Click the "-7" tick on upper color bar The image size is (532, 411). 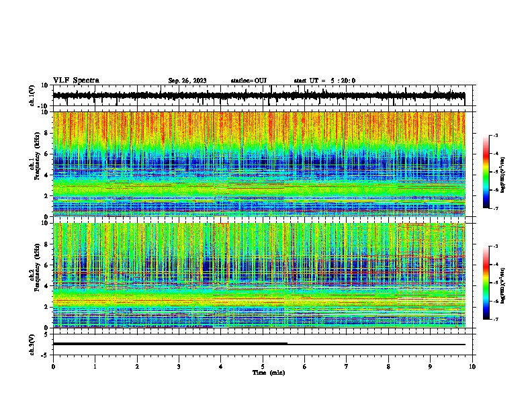[x=495, y=208]
